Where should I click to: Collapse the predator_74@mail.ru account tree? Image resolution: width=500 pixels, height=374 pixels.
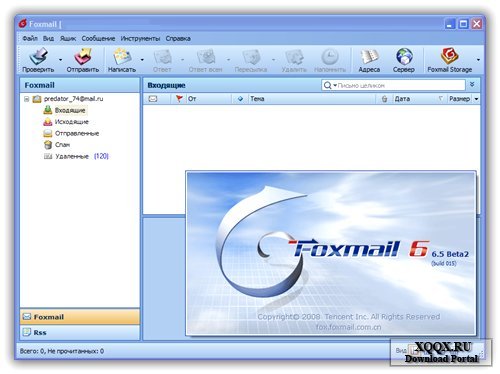[x=27, y=99]
